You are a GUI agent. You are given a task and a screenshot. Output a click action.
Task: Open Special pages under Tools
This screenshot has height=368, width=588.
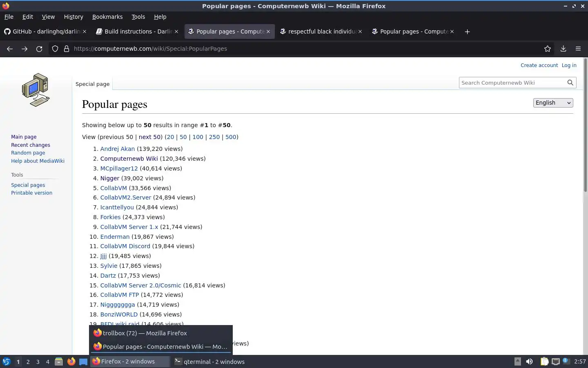(x=28, y=185)
